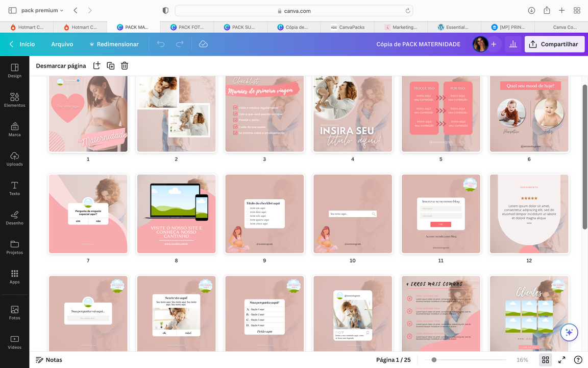Image resolution: width=588 pixels, height=368 pixels.
Task: Click the Redimensionar button
Action: click(x=114, y=44)
